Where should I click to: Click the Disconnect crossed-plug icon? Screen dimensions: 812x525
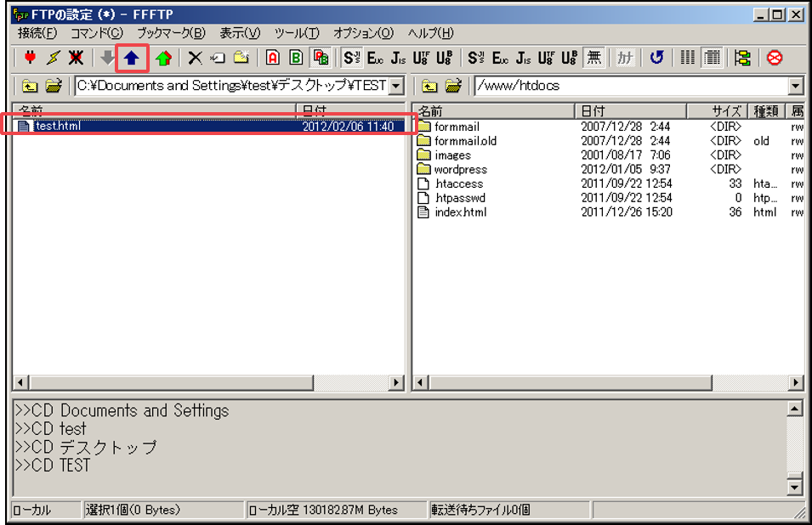76,58
